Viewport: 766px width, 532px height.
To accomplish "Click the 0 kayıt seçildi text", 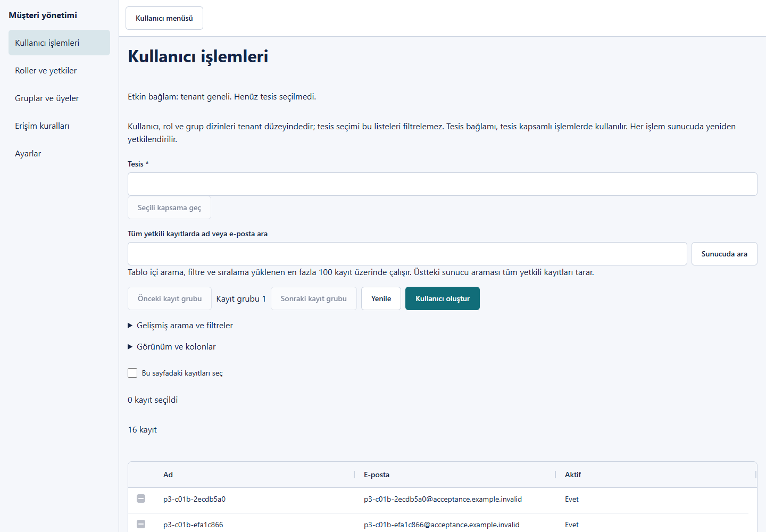I will [x=153, y=400].
